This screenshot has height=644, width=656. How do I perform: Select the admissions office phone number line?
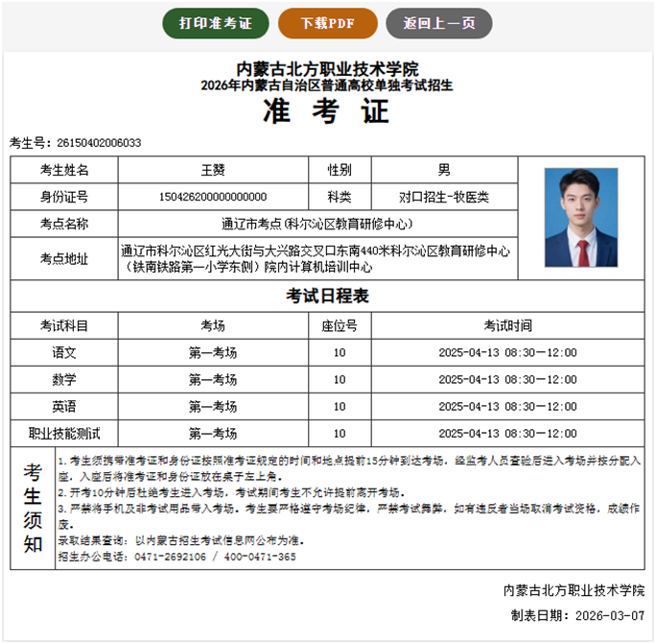click(177, 557)
